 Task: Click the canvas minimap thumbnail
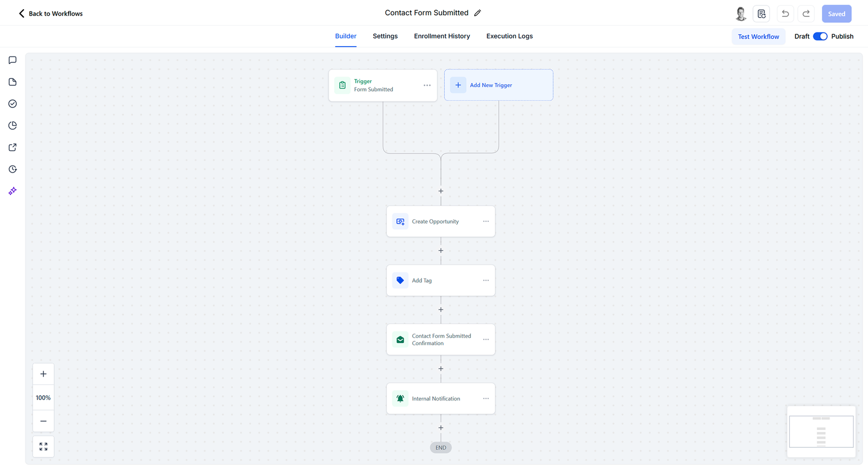(x=821, y=431)
